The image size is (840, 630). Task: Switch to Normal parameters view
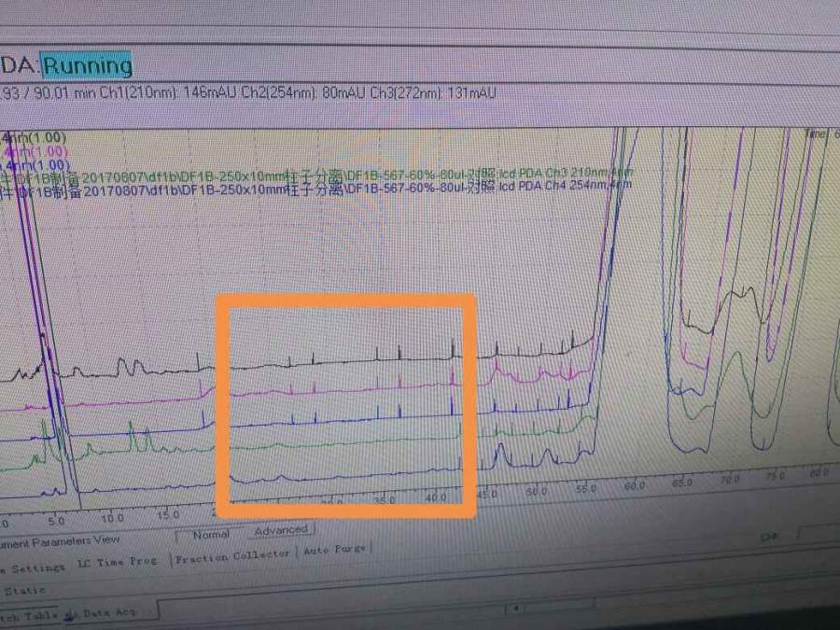click(211, 535)
